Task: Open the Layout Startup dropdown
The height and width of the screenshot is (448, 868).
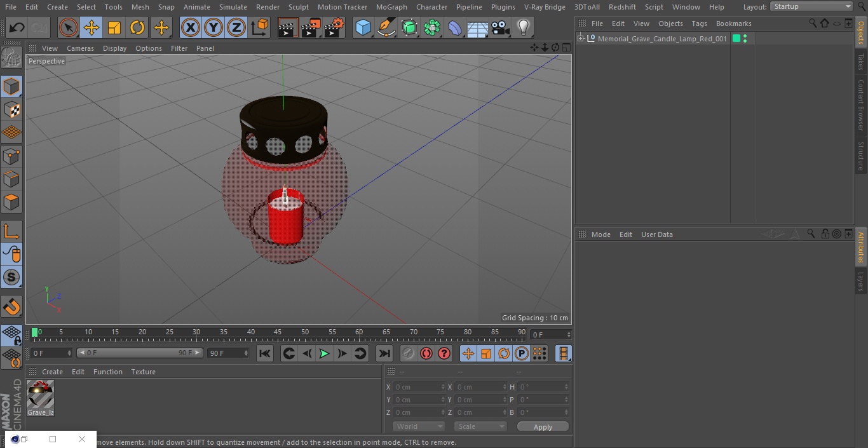Action: point(812,6)
